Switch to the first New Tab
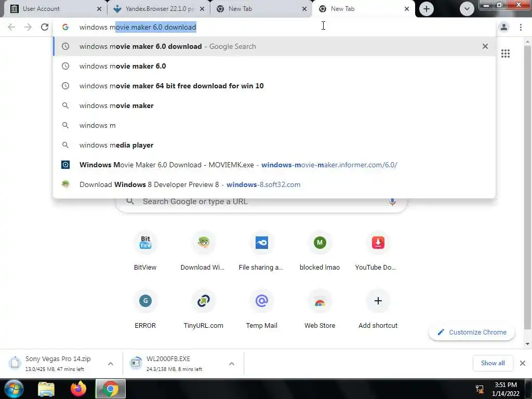 coord(261,9)
